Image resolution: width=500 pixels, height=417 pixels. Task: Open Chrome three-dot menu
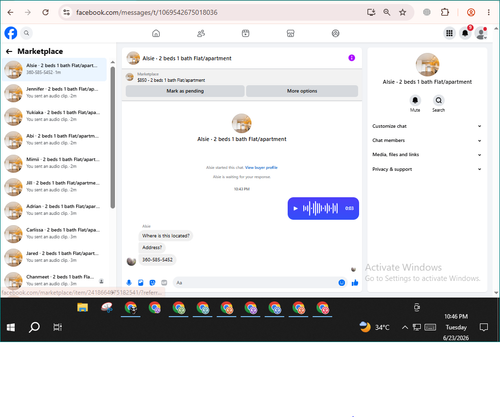coord(489,12)
